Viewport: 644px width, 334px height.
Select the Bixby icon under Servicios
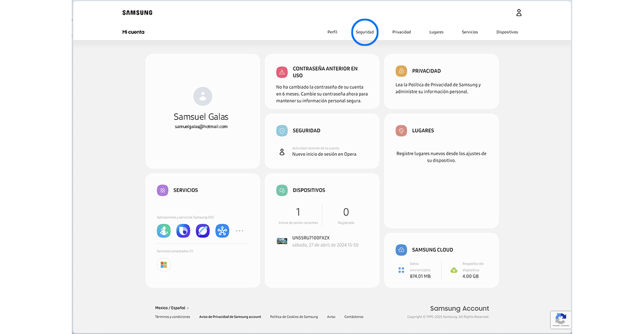[x=183, y=230]
